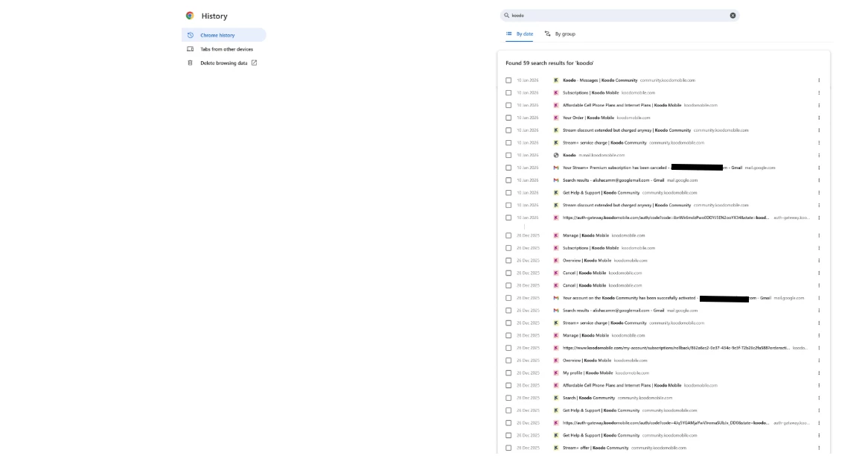This screenshot has height=476, width=868.
Task: Check the box for Koodo Community account activated entry
Action: [508, 298]
